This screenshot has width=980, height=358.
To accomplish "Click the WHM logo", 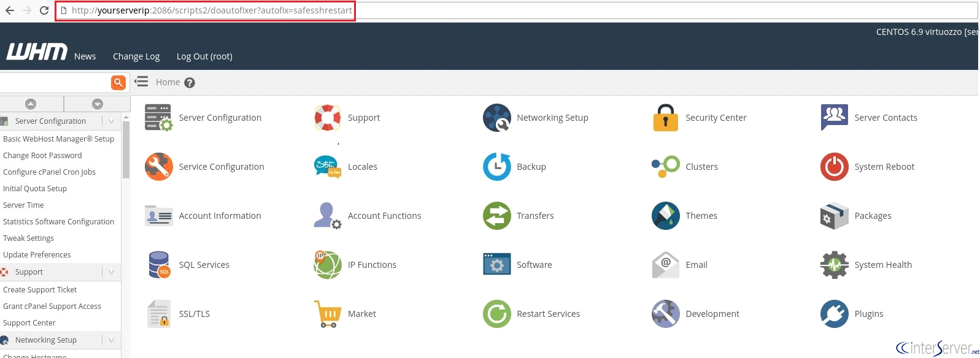I will pos(37,52).
